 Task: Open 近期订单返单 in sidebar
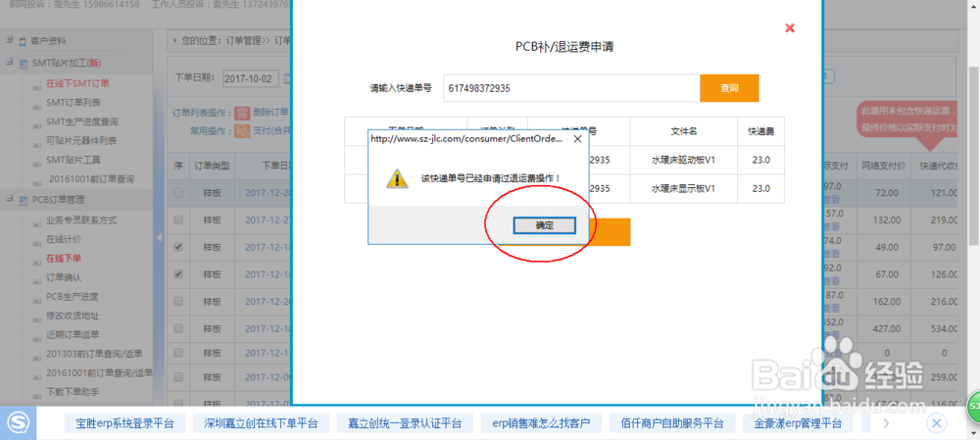click(73, 334)
